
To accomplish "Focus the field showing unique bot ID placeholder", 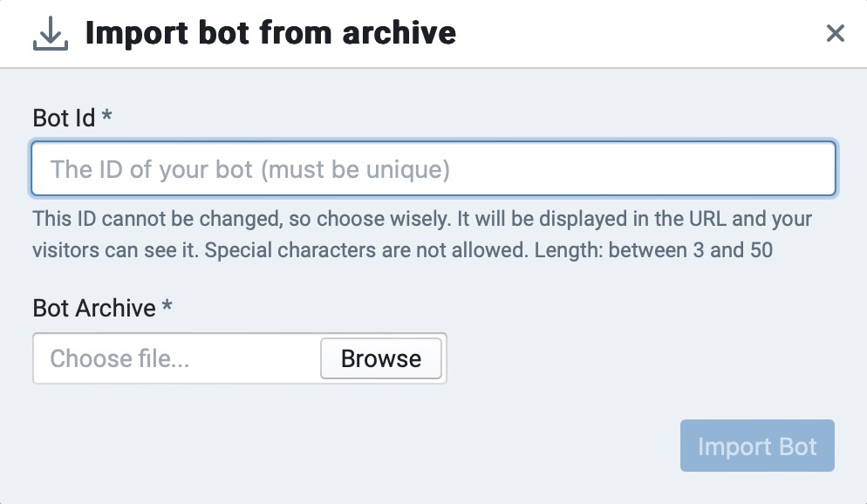I will 433,168.
